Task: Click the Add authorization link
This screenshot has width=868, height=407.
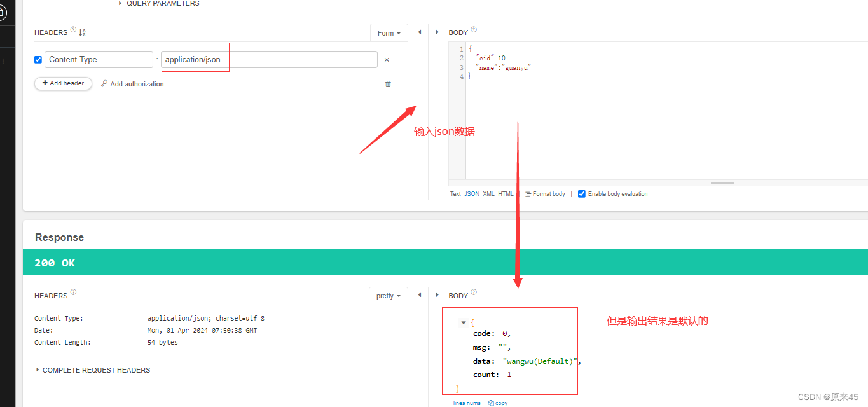Action: pos(132,84)
